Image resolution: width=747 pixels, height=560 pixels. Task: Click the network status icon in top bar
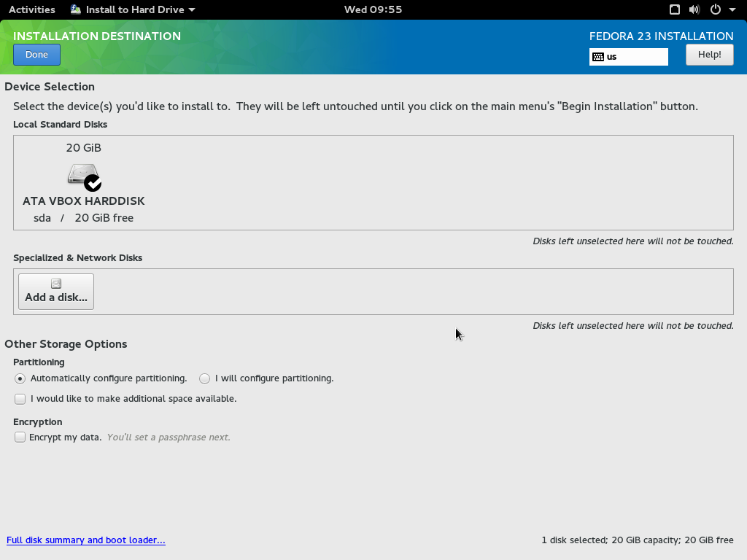(x=675, y=9)
